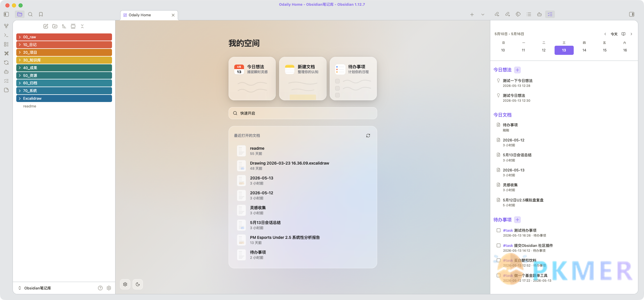This screenshot has width=644, height=300.
Task: Check the 做一个基金跟单工具 task checkbox
Action: point(499,275)
